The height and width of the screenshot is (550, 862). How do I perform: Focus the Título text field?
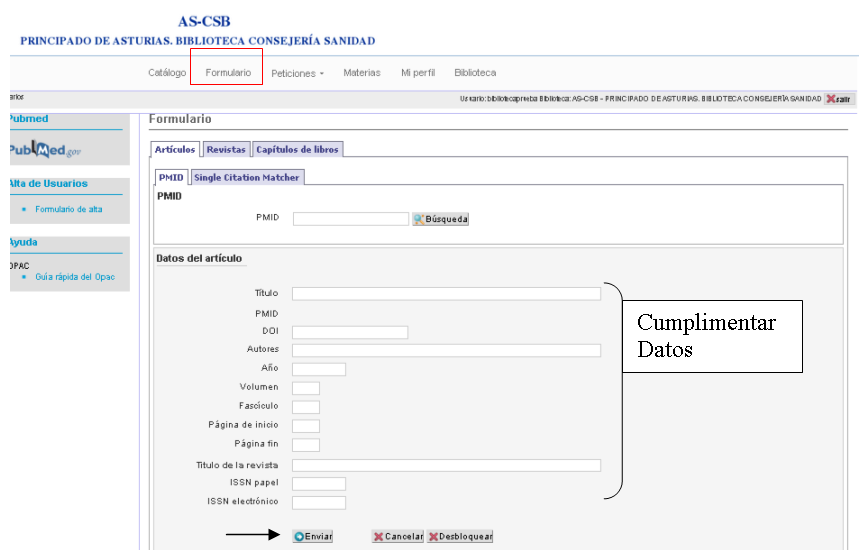pos(446,294)
